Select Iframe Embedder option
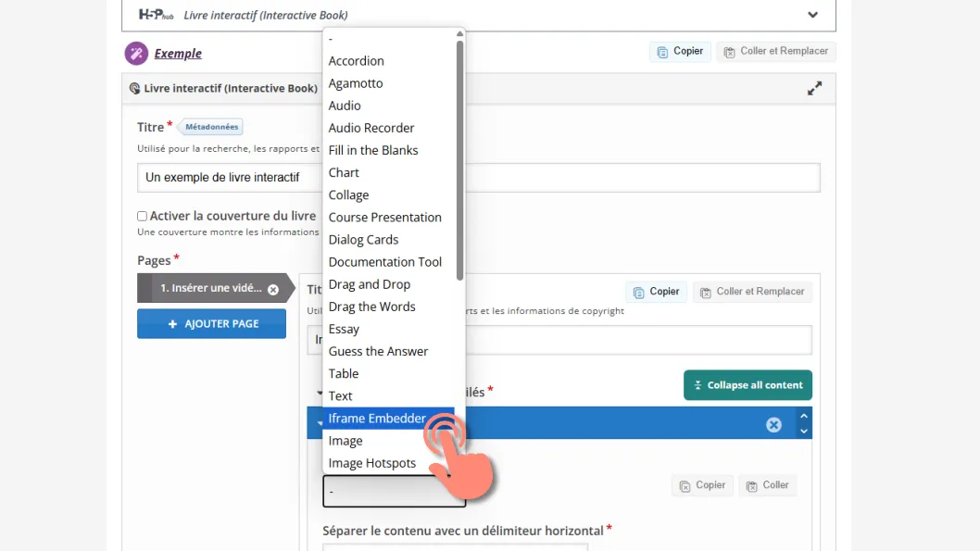The image size is (980, 551). click(389, 419)
